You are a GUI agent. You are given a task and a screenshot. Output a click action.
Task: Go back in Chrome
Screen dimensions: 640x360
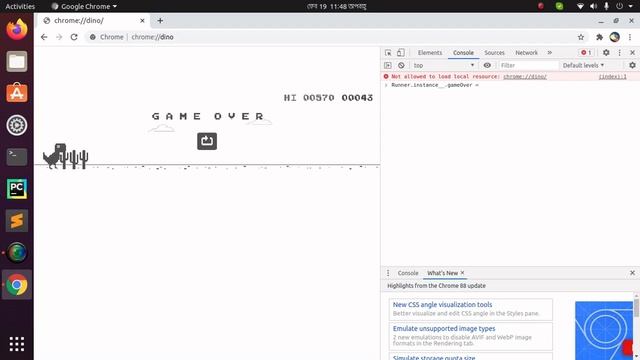click(44, 37)
